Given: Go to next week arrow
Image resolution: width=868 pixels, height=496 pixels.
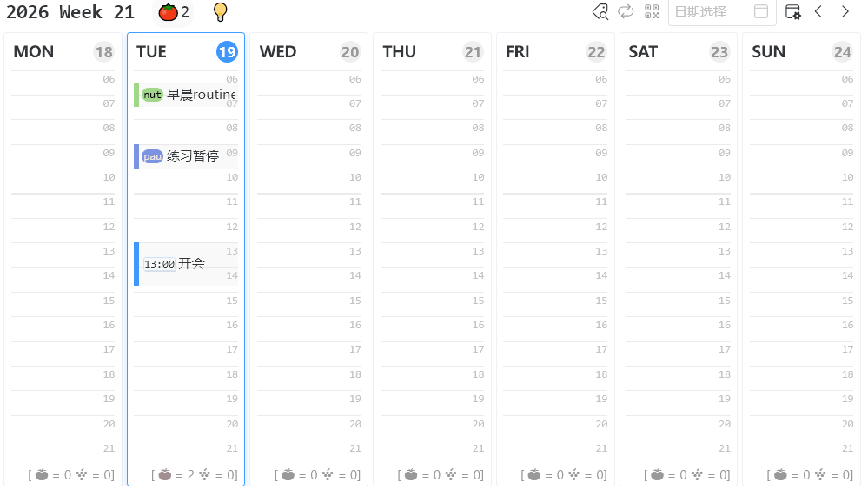Looking at the screenshot, I should pos(845,11).
